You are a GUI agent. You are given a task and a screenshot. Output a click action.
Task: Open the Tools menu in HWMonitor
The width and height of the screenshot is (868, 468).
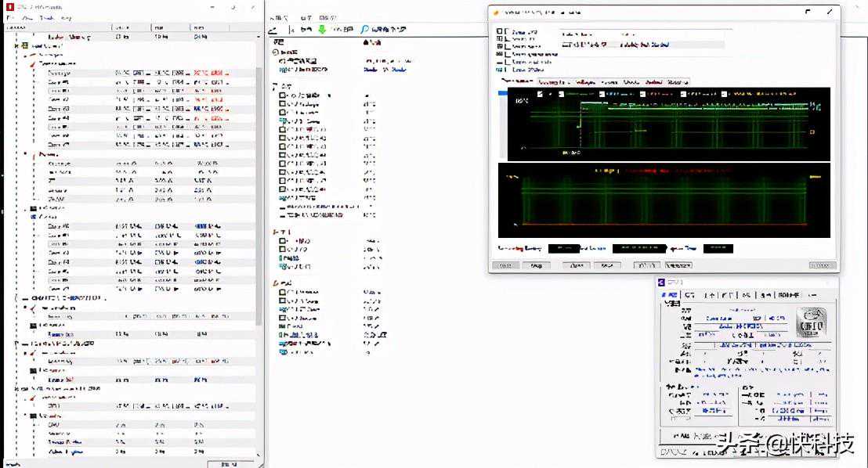point(46,17)
